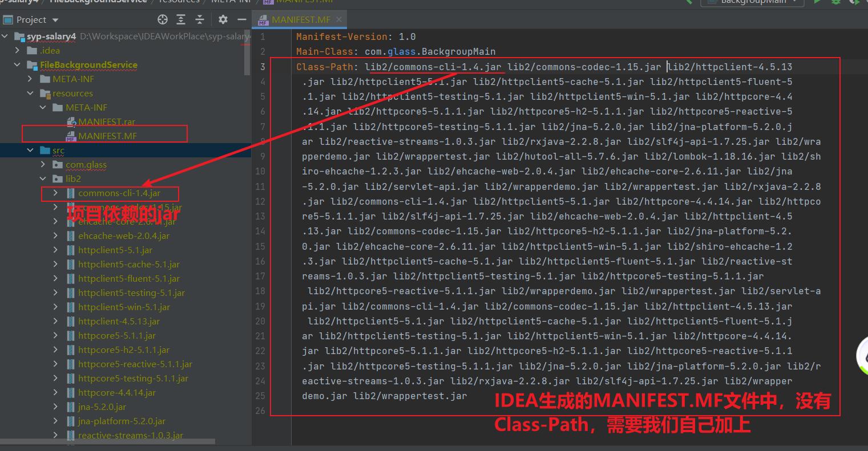Select MANIFEST.rar file in tree
The width and height of the screenshot is (868, 451).
(107, 122)
